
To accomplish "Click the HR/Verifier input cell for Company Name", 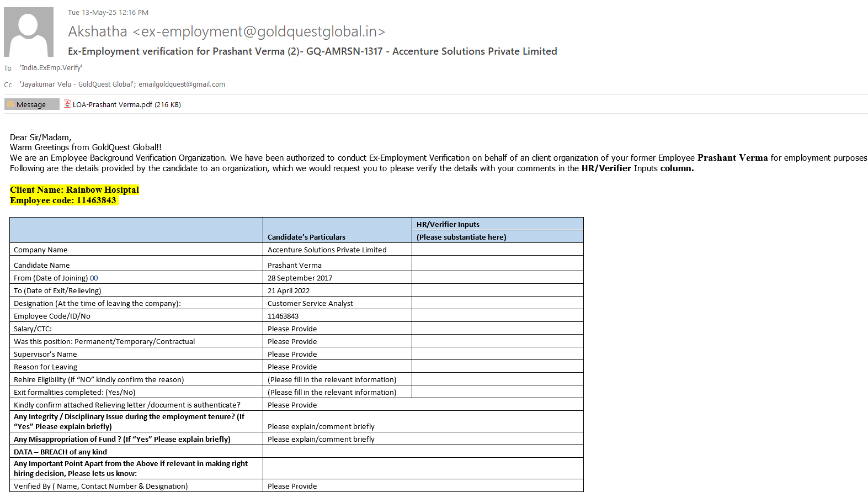I will pyautogui.click(x=497, y=250).
